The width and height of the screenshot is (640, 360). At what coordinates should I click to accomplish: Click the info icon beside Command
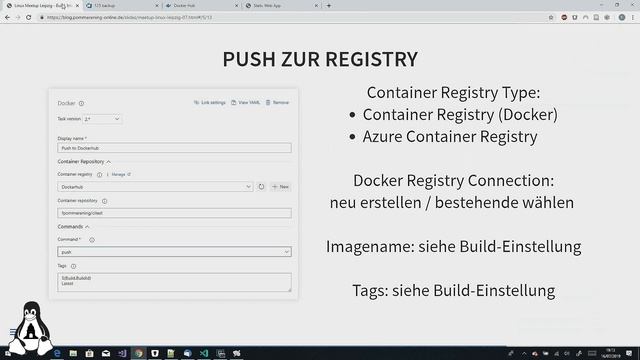(x=92, y=240)
